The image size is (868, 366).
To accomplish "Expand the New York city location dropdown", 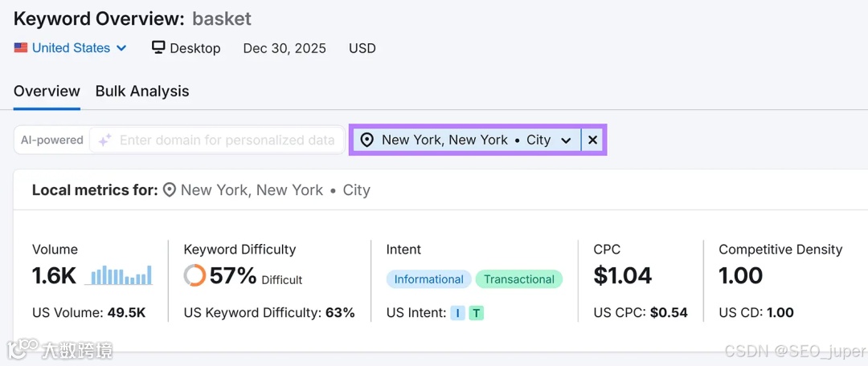I will click(x=566, y=140).
